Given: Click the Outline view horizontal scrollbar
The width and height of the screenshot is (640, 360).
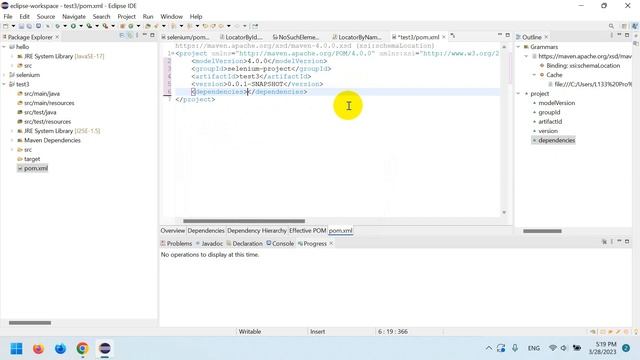Looking at the screenshot, I should [x=542, y=231].
